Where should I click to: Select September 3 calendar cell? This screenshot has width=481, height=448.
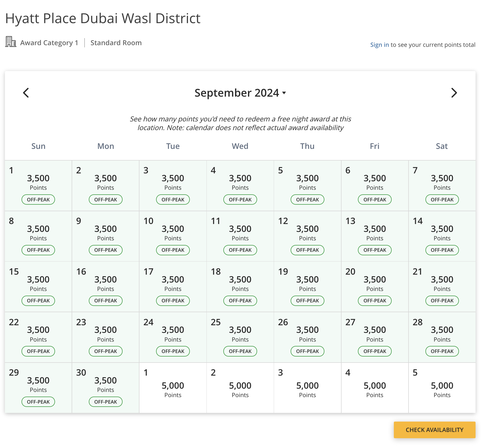[x=173, y=186]
